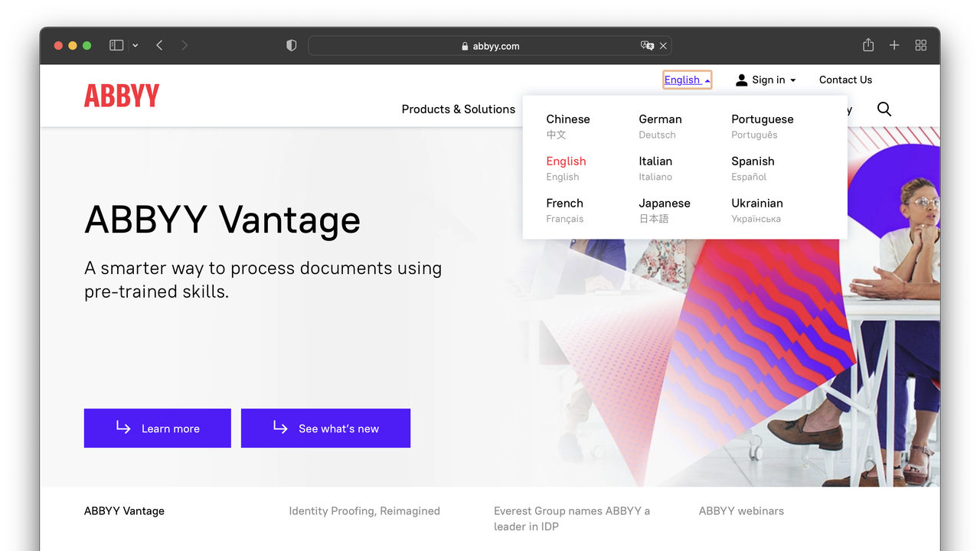Select the ABBYY Vantage slide tab
This screenshot has height=551, width=980.
[x=124, y=511]
